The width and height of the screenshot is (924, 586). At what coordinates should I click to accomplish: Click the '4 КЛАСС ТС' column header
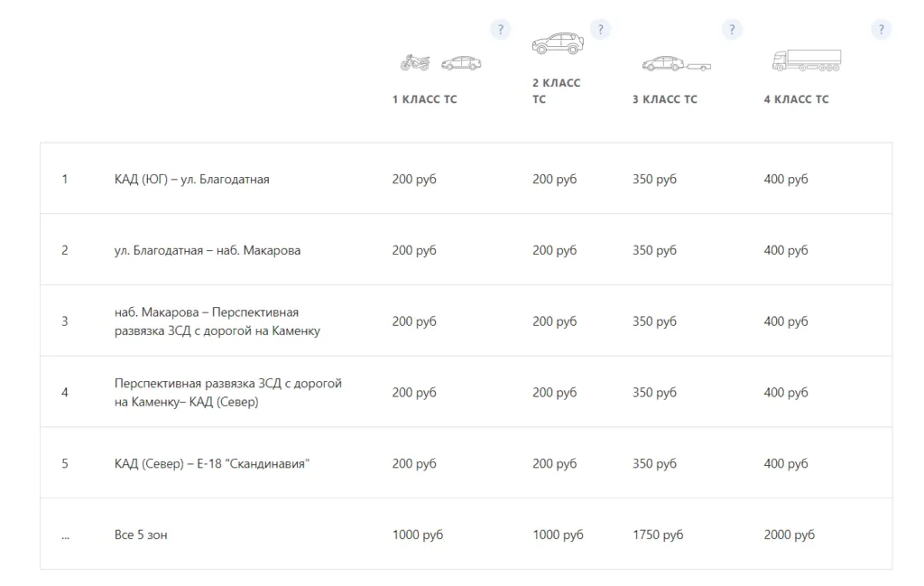click(796, 99)
